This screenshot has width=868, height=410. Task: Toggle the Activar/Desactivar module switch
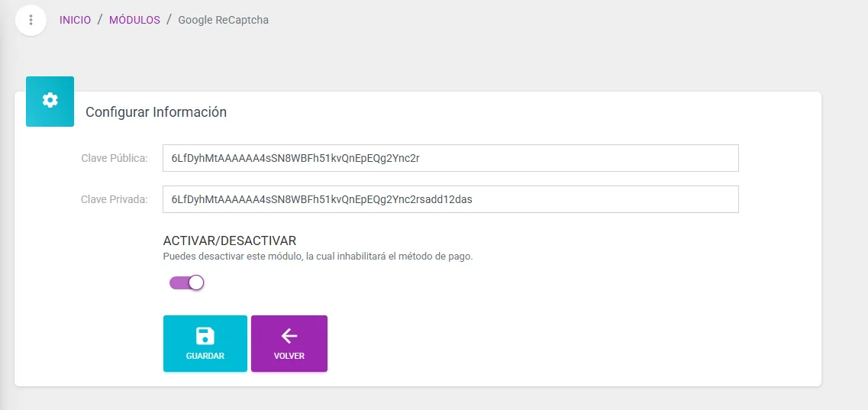[x=187, y=282]
